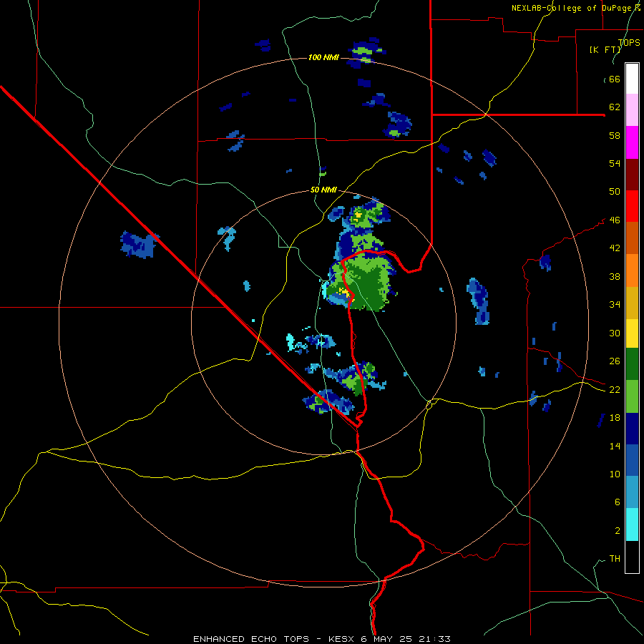Click the "18" legend value
The width and height of the screenshot is (644, 644).
[x=615, y=418]
